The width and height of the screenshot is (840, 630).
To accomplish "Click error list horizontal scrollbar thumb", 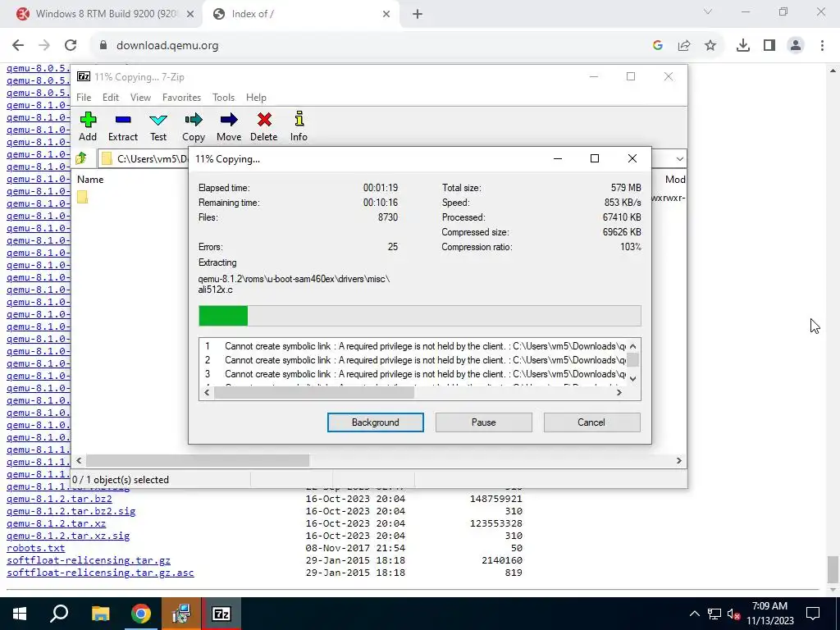I will click(x=314, y=393).
